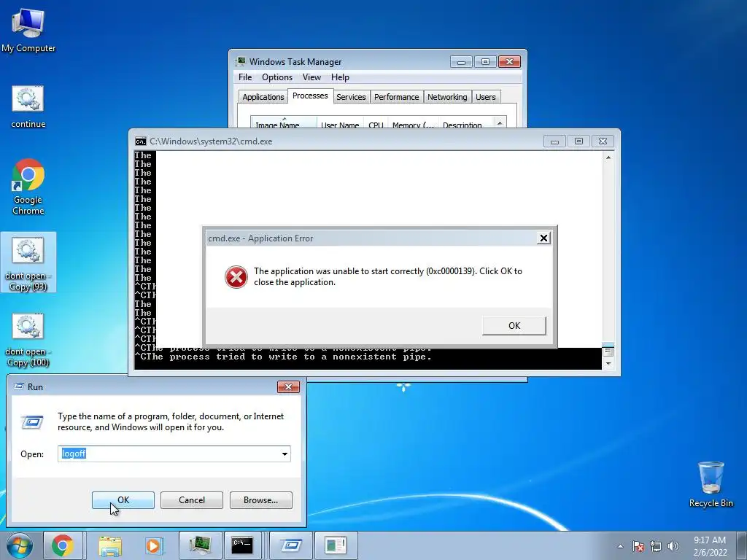Switch to the Processes tab
The image size is (747, 560).
pyautogui.click(x=310, y=96)
